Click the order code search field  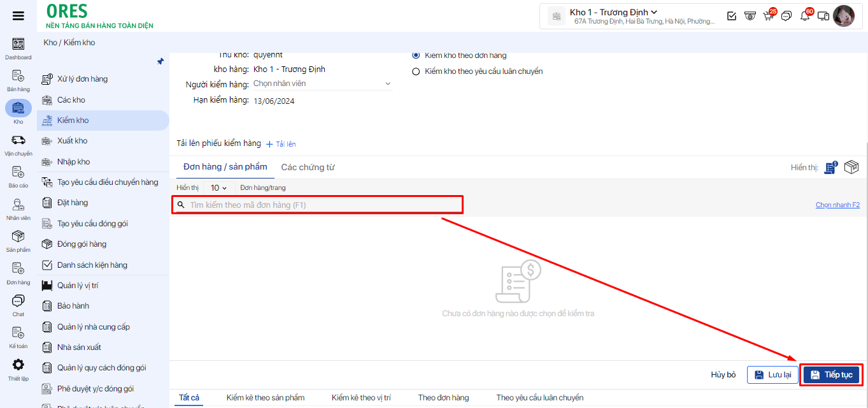pyautogui.click(x=318, y=205)
